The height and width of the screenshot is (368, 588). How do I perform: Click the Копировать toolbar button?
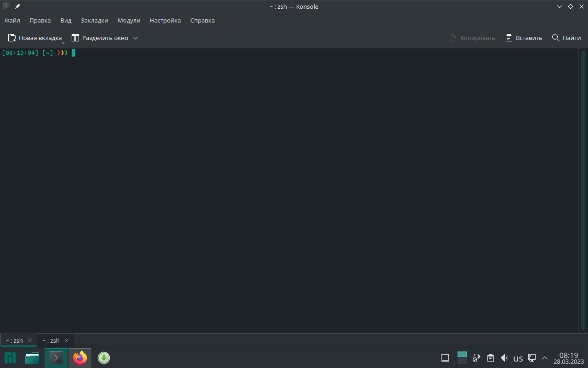pyautogui.click(x=473, y=38)
